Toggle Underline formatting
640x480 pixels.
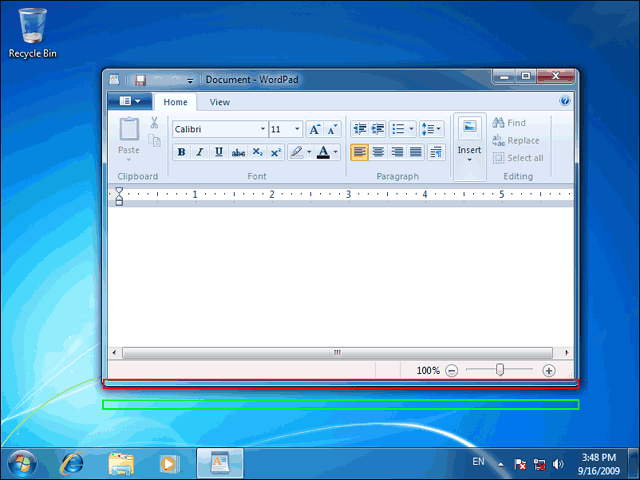[219, 152]
